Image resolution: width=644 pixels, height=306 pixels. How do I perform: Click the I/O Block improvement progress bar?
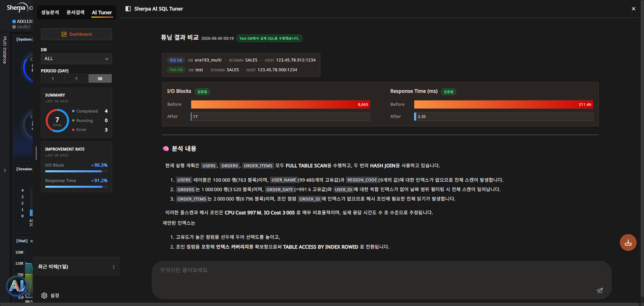pos(76,171)
